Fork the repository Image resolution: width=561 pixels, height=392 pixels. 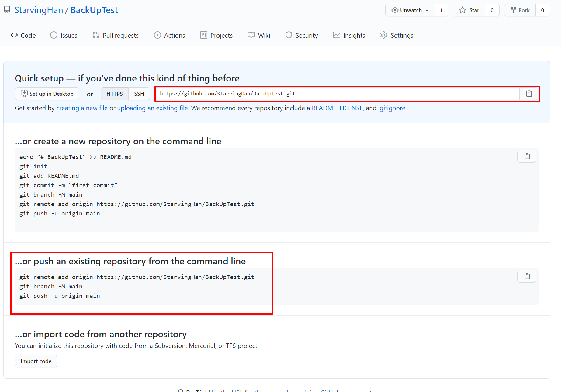(520, 10)
